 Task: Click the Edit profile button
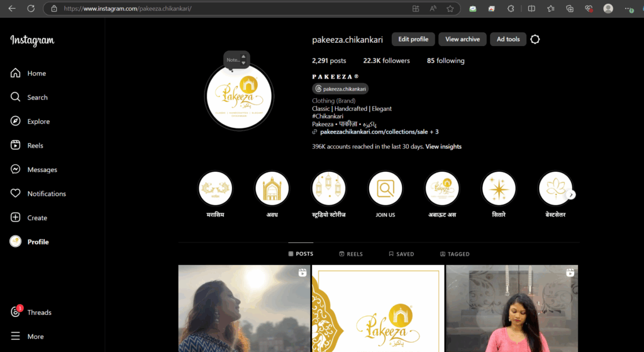point(413,39)
